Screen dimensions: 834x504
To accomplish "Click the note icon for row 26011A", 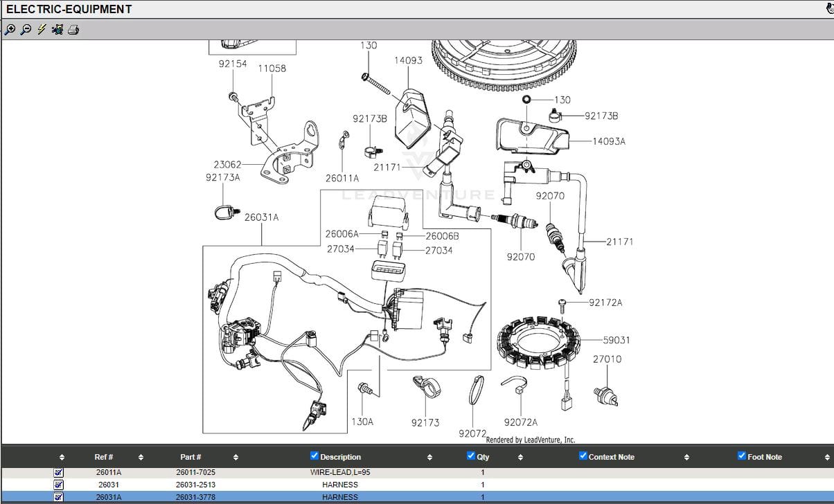I will click(59, 473).
